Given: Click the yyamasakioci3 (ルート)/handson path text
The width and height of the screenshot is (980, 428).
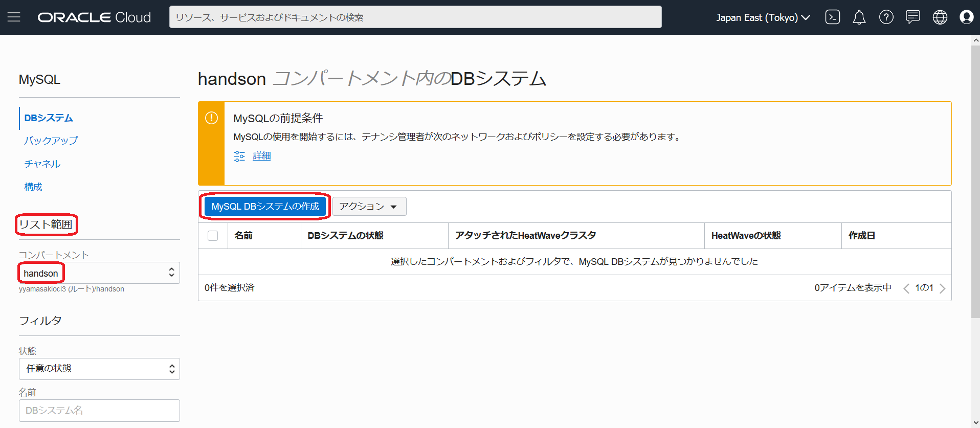Looking at the screenshot, I should pyautogui.click(x=72, y=289).
